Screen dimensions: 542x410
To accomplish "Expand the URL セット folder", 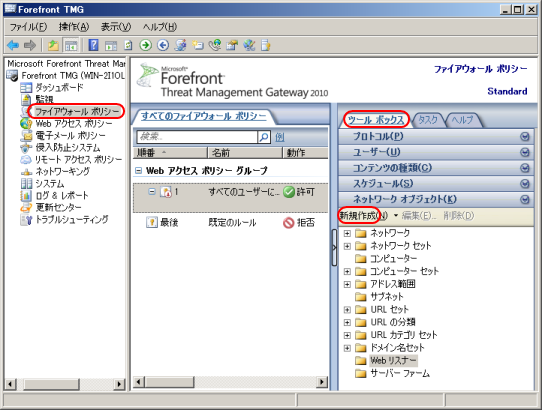I will click(347, 310).
